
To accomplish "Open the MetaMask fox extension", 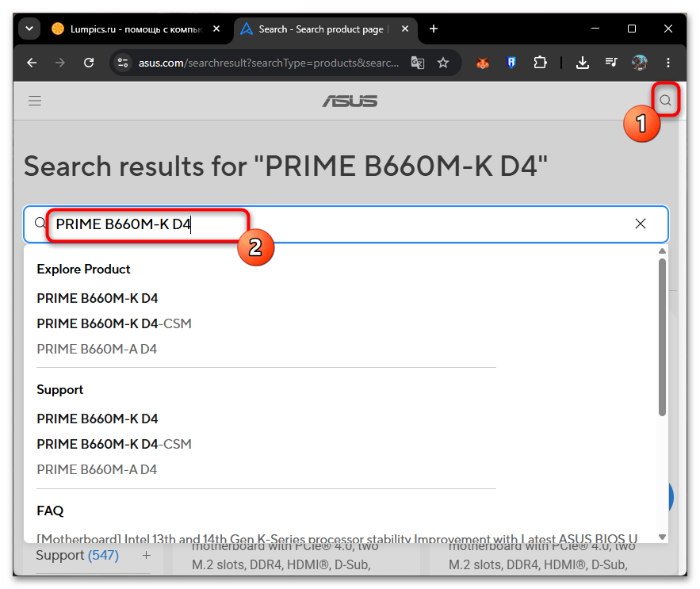I will pos(483,63).
